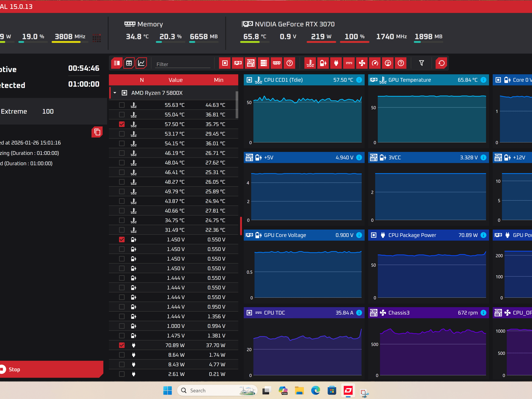Toggle the fan sensor filter
532x399 pixels.
pos(362,63)
